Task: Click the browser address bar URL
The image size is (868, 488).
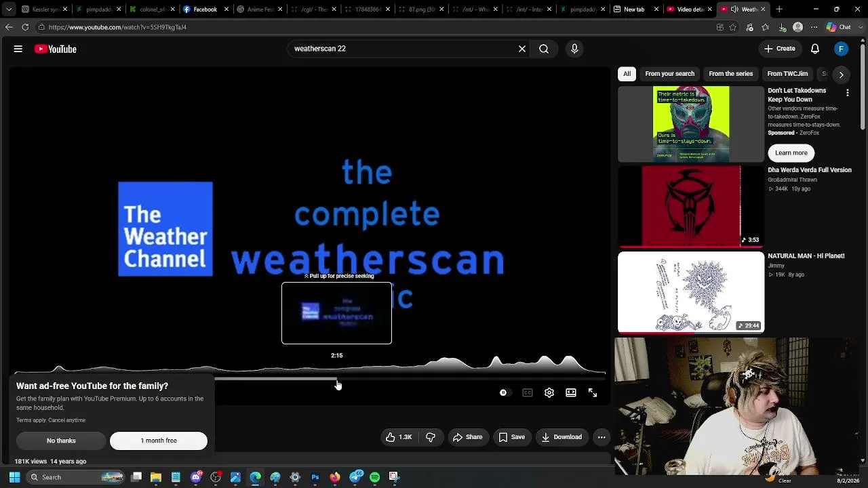Action: [117, 27]
